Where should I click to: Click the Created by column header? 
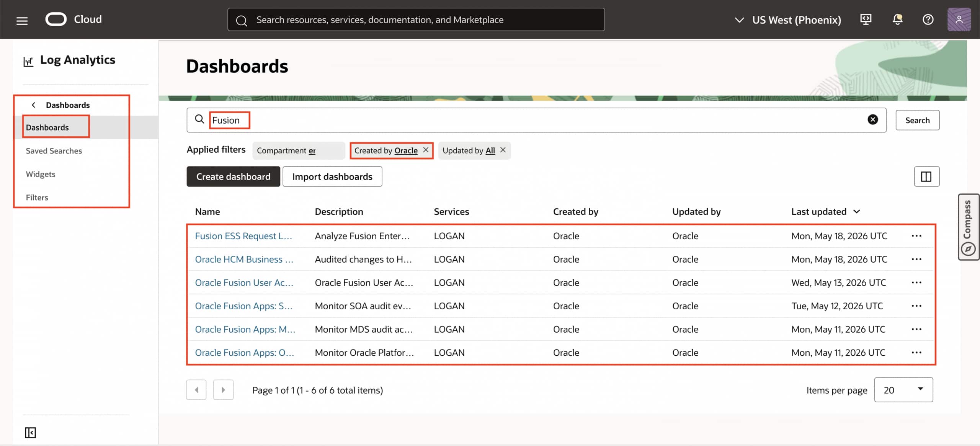point(575,212)
